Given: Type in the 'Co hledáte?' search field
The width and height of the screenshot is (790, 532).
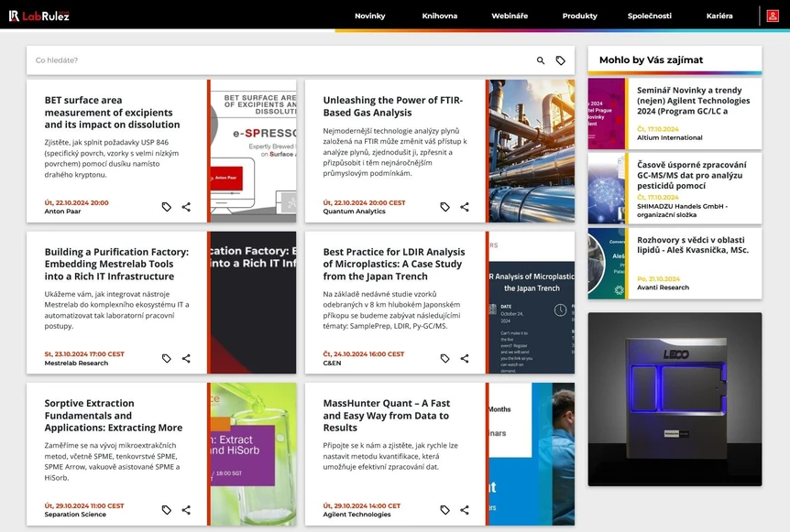Looking at the screenshot, I should tap(275, 60).
